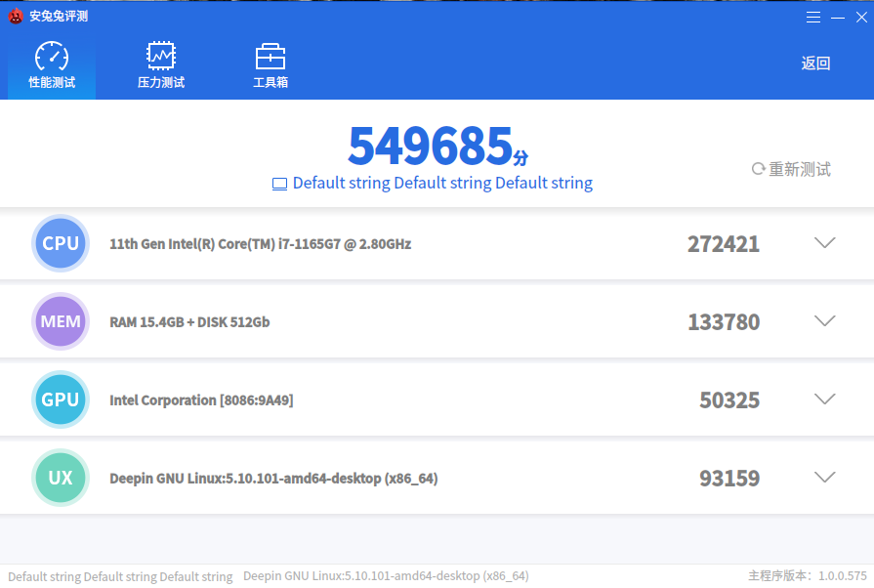This screenshot has height=588, width=874.
Task: Expand the MEM score details chevron
Action: pos(825,320)
